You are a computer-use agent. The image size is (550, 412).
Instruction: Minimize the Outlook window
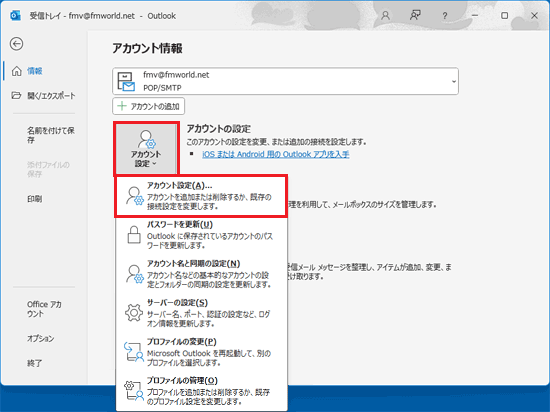pos(475,16)
